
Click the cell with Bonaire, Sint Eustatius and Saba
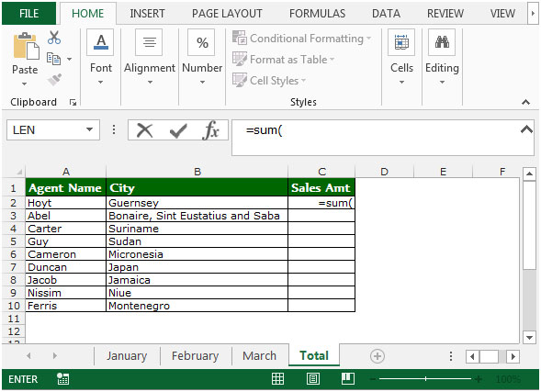point(197,216)
